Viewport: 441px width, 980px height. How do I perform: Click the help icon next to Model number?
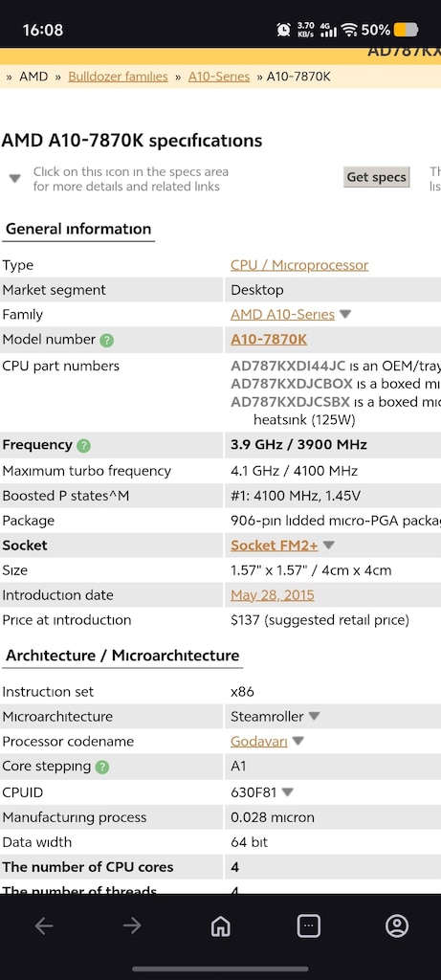[x=107, y=340]
